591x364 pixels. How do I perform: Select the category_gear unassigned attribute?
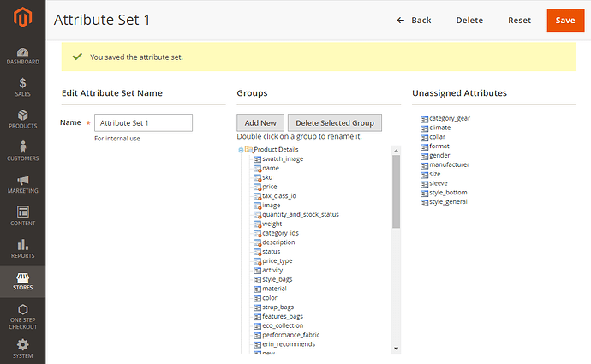point(449,118)
